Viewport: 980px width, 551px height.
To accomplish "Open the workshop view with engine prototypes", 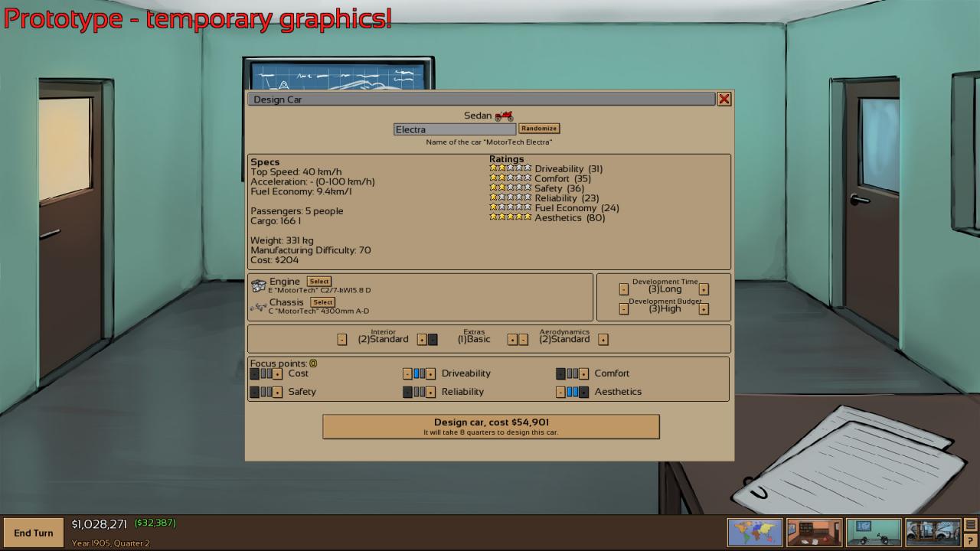I will [x=874, y=531].
